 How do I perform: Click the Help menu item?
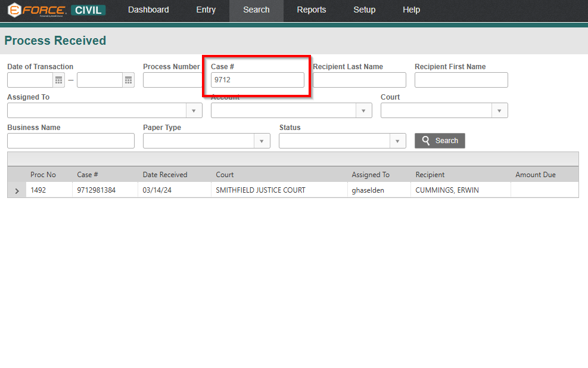(411, 10)
